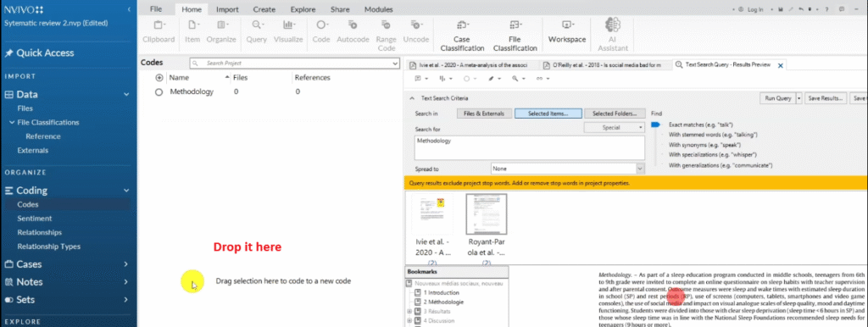Open the Visualize ribbon tool
The height and width of the screenshot is (327, 868).
click(288, 31)
